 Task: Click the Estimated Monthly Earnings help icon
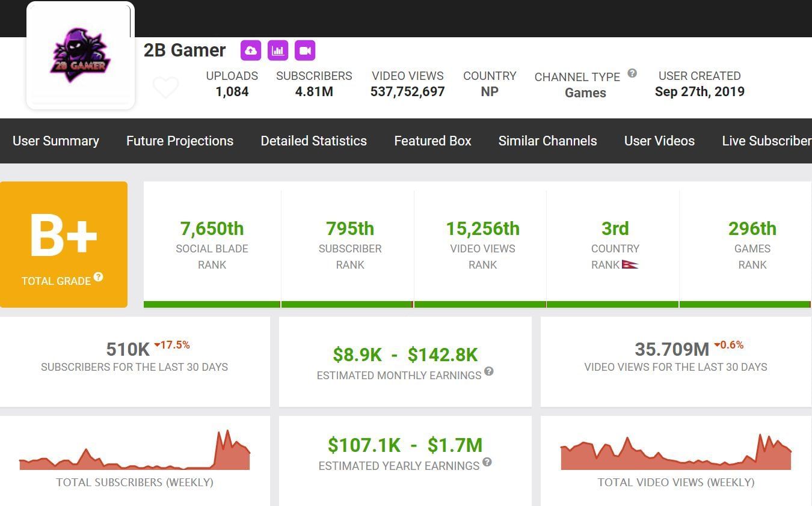(x=489, y=371)
